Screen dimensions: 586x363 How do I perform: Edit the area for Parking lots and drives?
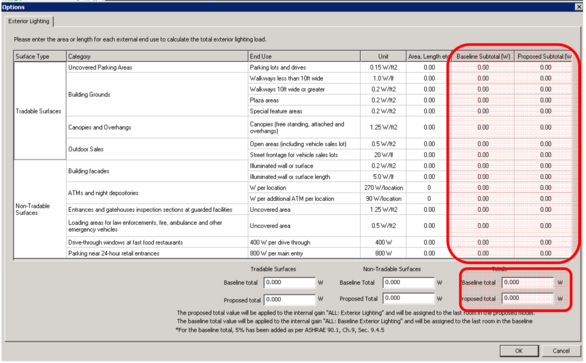(x=429, y=67)
